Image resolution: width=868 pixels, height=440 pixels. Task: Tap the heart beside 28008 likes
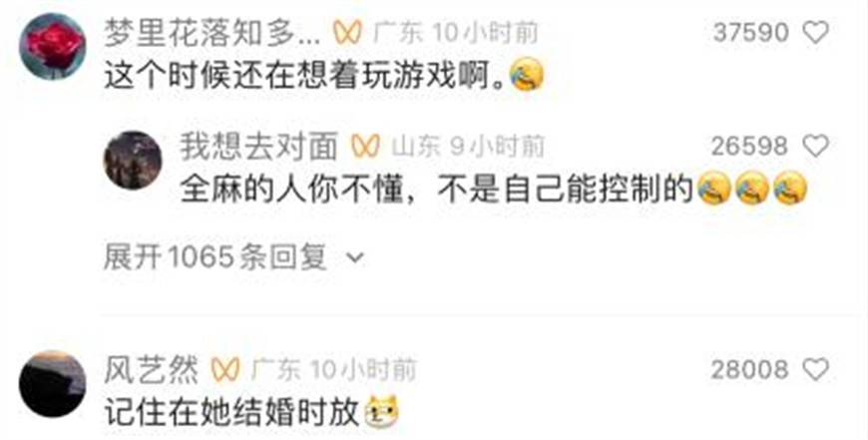point(815,370)
